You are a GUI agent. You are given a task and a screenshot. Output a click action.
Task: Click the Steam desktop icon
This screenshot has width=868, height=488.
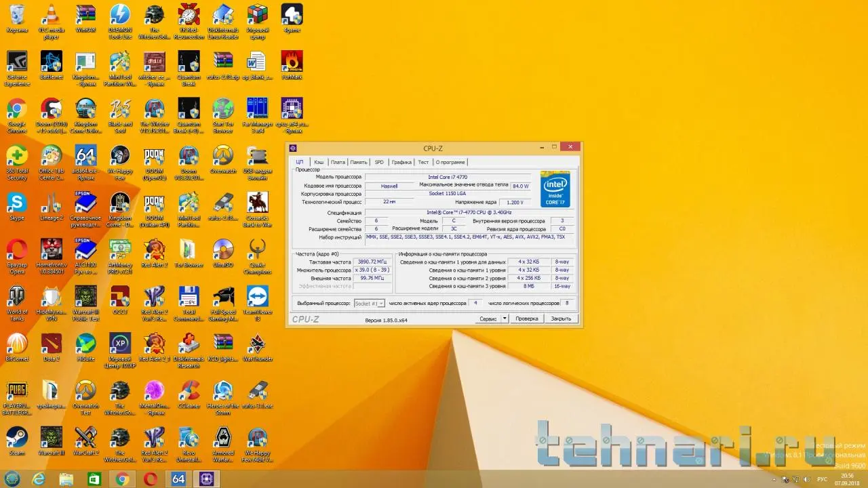17,438
